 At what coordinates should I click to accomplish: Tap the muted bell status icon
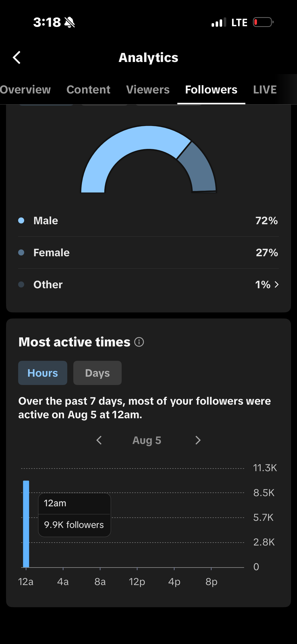pyautogui.click(x=70, y=22)
